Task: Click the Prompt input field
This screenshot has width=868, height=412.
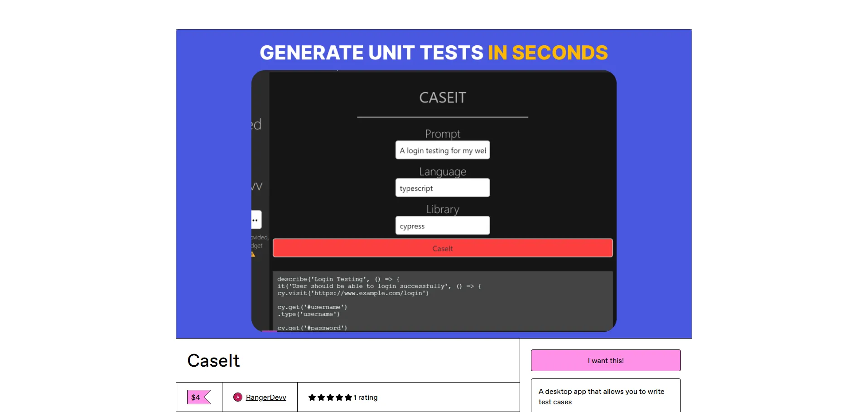Action: click(x=443, y=150)
